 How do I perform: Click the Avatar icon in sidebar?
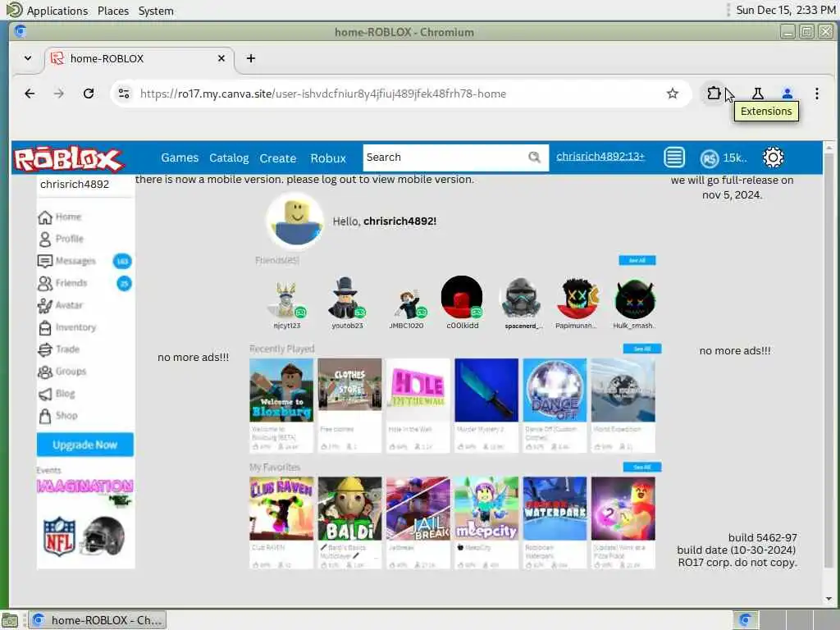pos(45,305)
